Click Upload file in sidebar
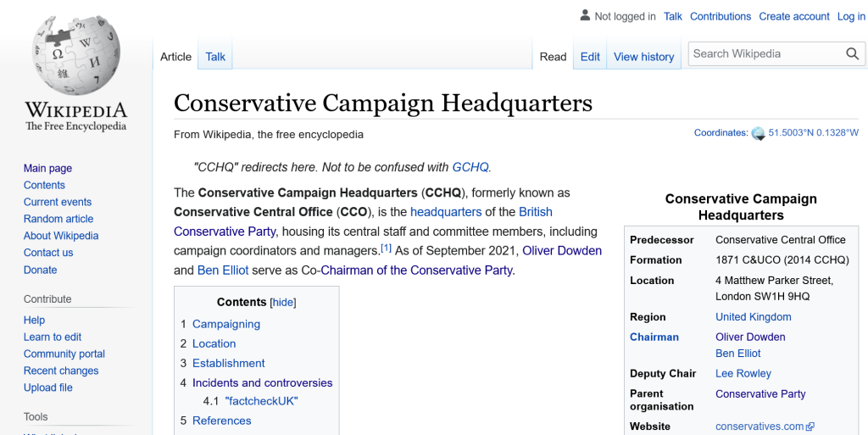Viewport: 868px width, 435px height. (x=47, y=388)
